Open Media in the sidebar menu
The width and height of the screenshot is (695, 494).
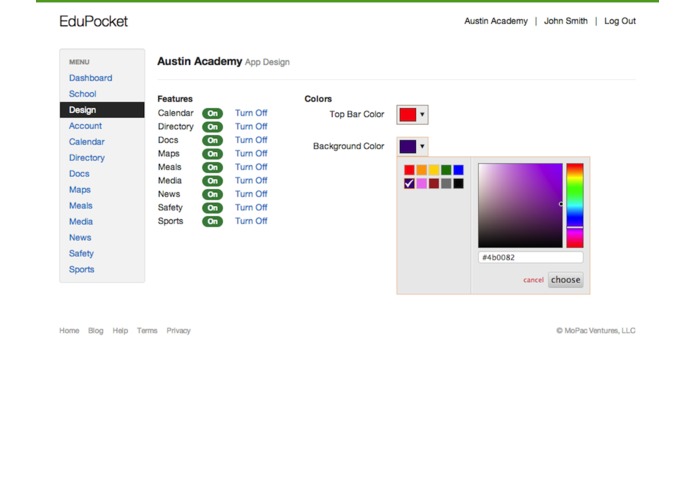pos(81,222)
